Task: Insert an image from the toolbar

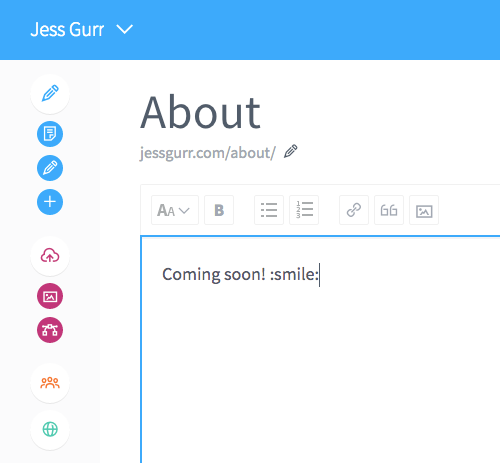Action: coord(424,210)
